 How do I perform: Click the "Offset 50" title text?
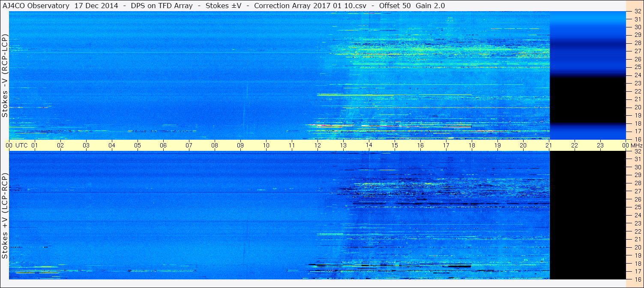[x=394, y=6]
